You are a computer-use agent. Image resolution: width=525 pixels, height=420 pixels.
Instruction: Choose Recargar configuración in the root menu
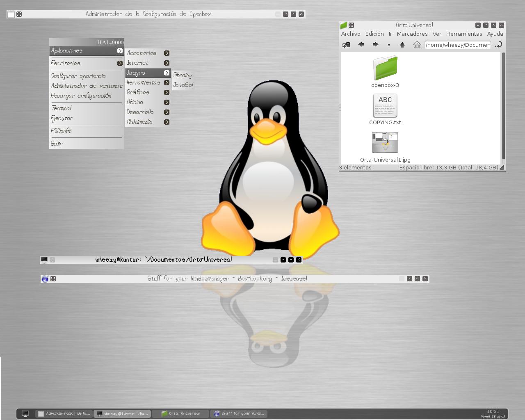pos(86,96)
